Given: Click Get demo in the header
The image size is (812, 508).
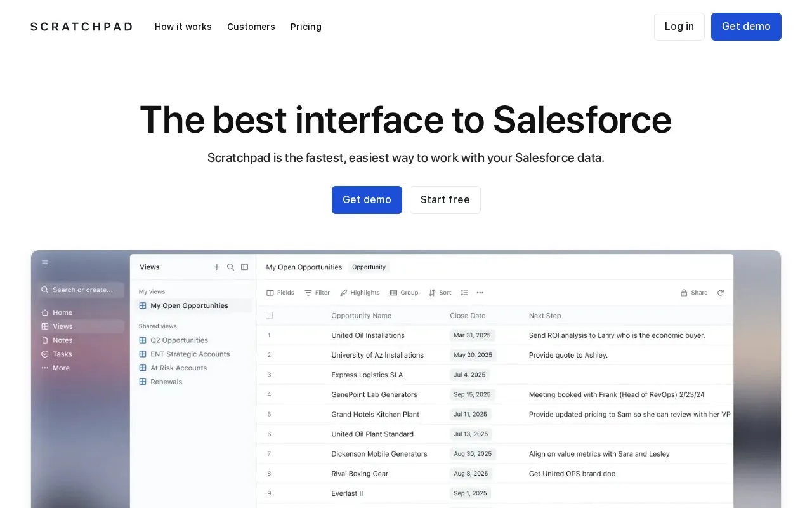Looking at the screenshot, I should click(x=746, y=27).
